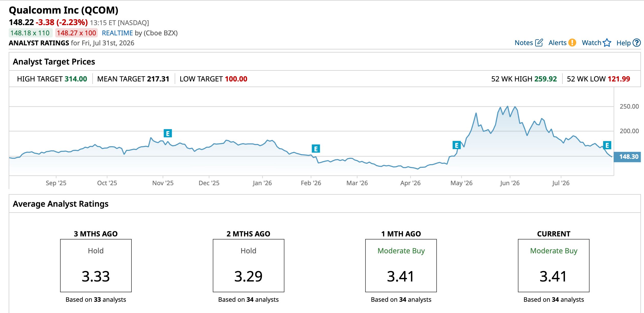Click the Watch star icon
Viewport: 644px width, 313px height.
click(x=607, y=43)
